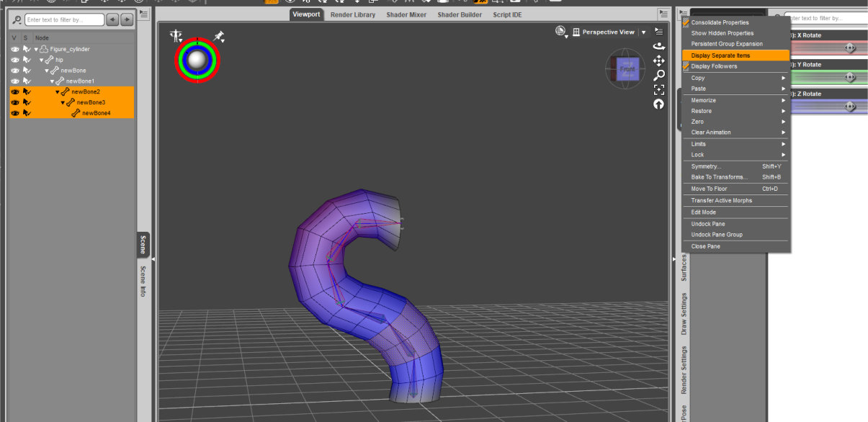
Task: Click the Node column header
Action: pyautogui.click(x=42, y=38)
